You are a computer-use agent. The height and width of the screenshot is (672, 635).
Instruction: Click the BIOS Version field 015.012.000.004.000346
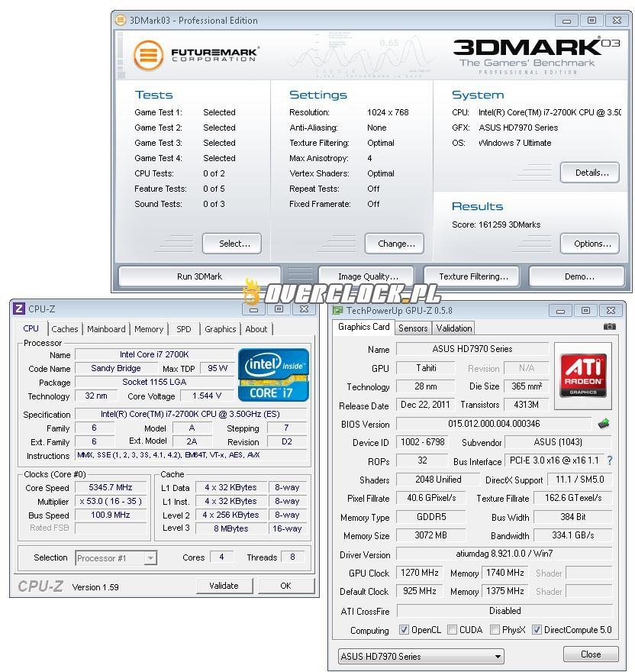click(x=494, y=424)
